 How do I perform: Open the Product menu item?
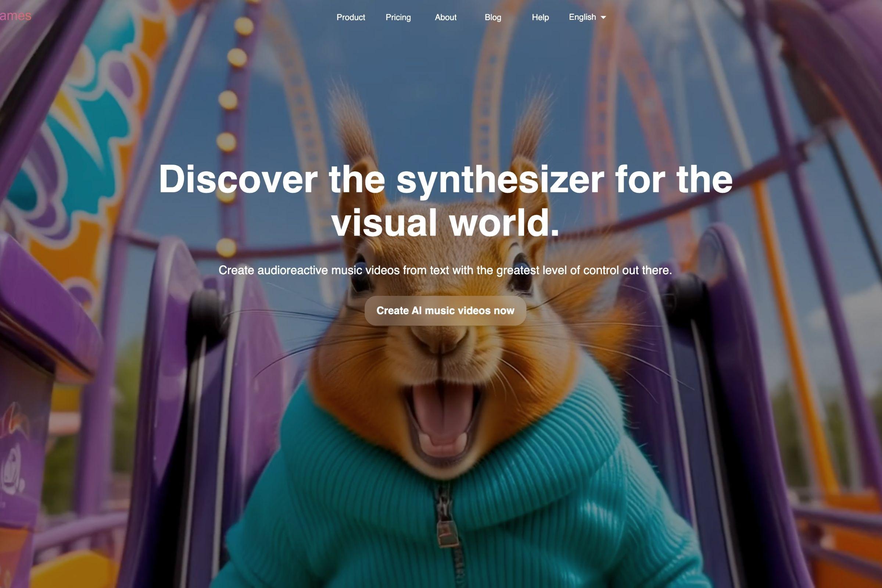350,17
